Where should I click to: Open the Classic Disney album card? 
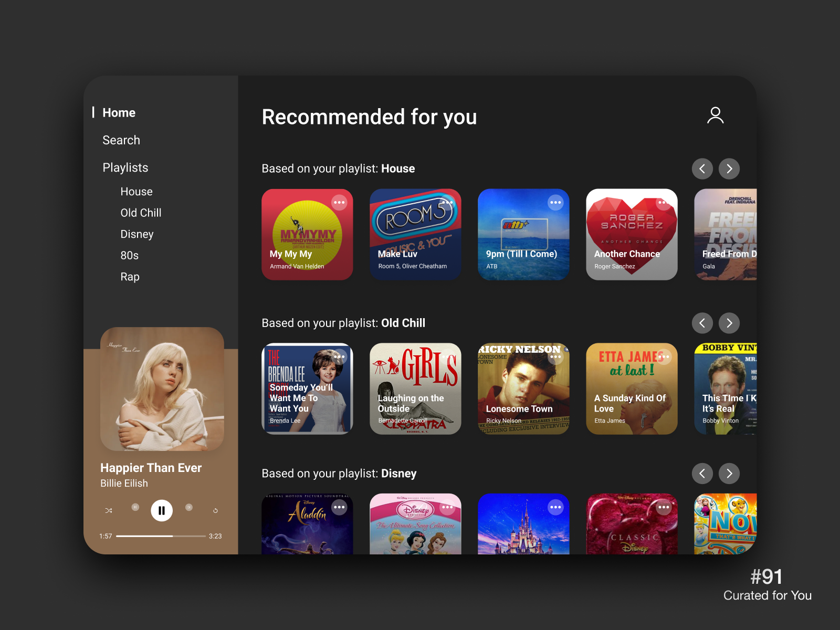click(632, 524)
